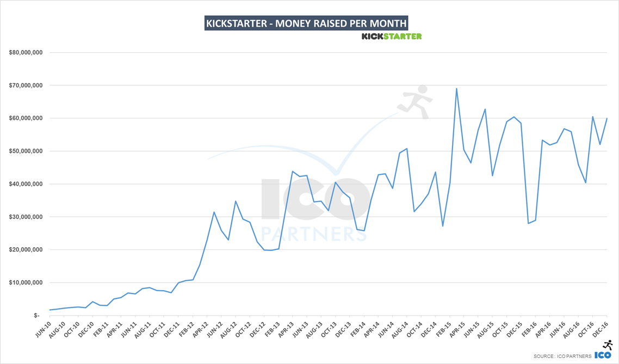Select the JUN-10 x-axis label
Screen dimensions: 619x364
(43, 329)
